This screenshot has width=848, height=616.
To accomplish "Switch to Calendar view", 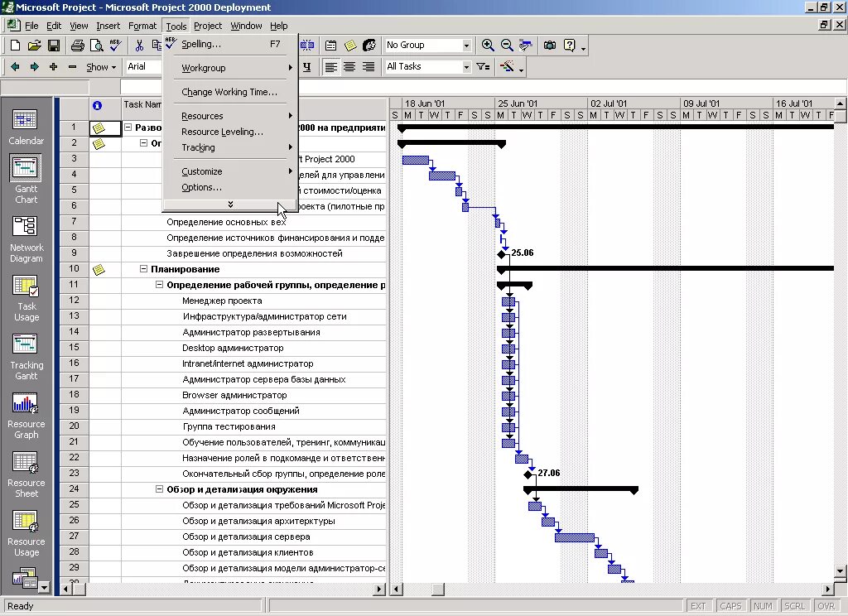I will [26, 128].
